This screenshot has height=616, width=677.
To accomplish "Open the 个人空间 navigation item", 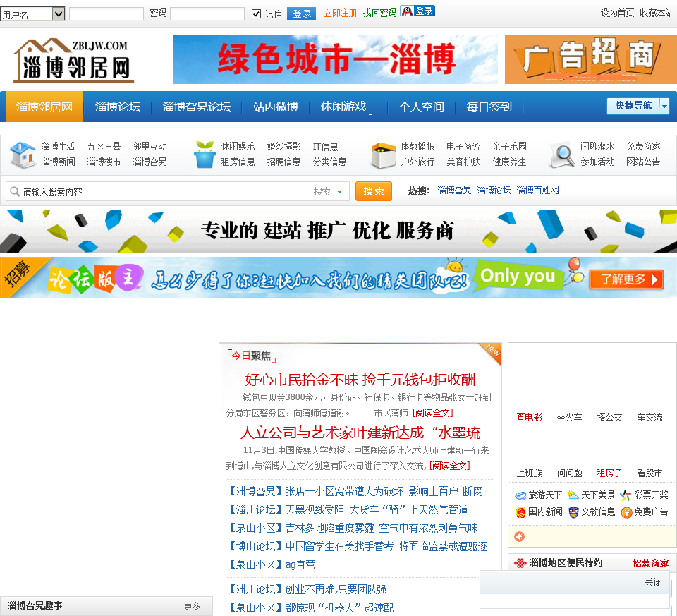I will click(x=422, y=107).
